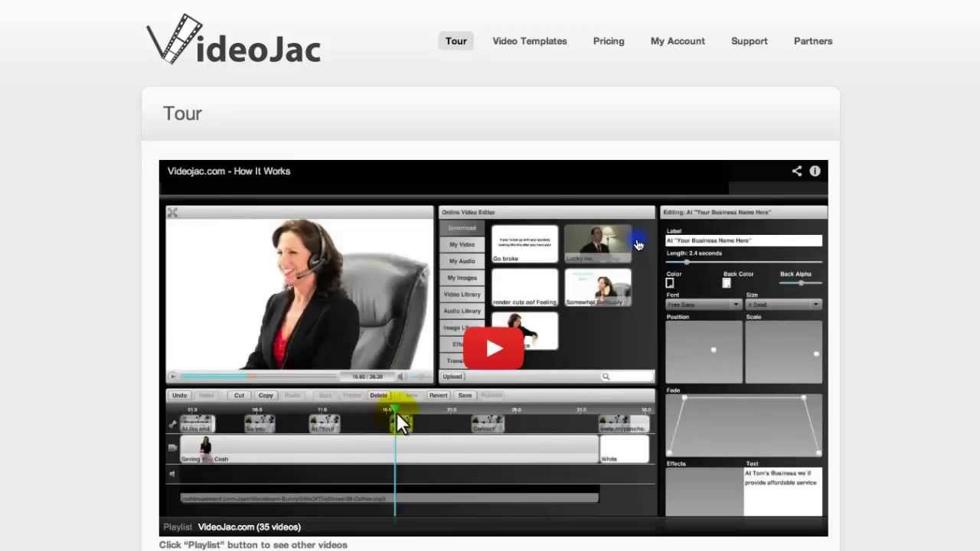Select the Audio Library tab
980x551 pixels.
tap(462, 311)
